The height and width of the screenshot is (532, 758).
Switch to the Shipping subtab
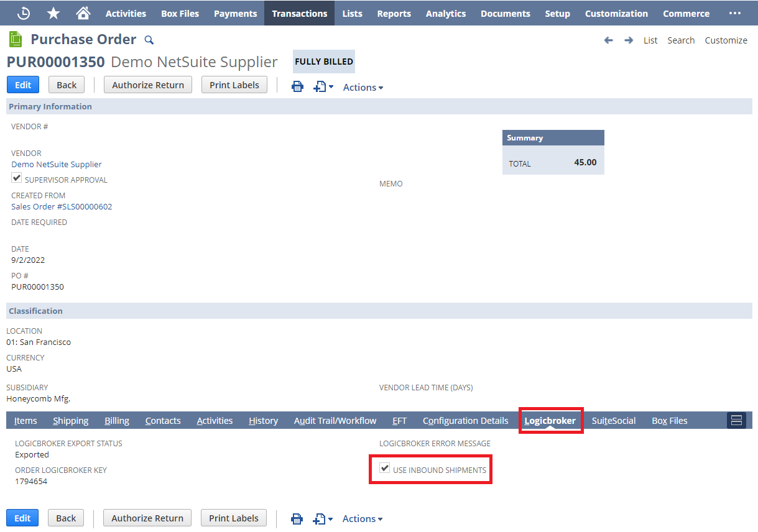(71, 421)
